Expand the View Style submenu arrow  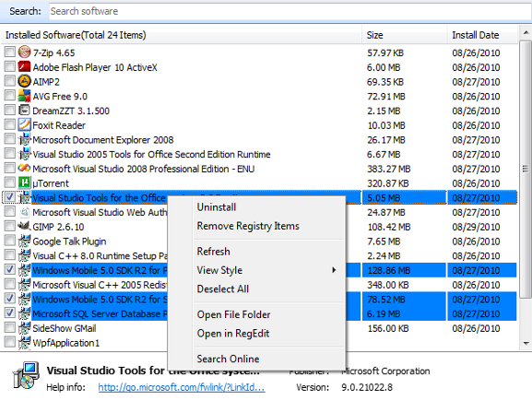334,270
